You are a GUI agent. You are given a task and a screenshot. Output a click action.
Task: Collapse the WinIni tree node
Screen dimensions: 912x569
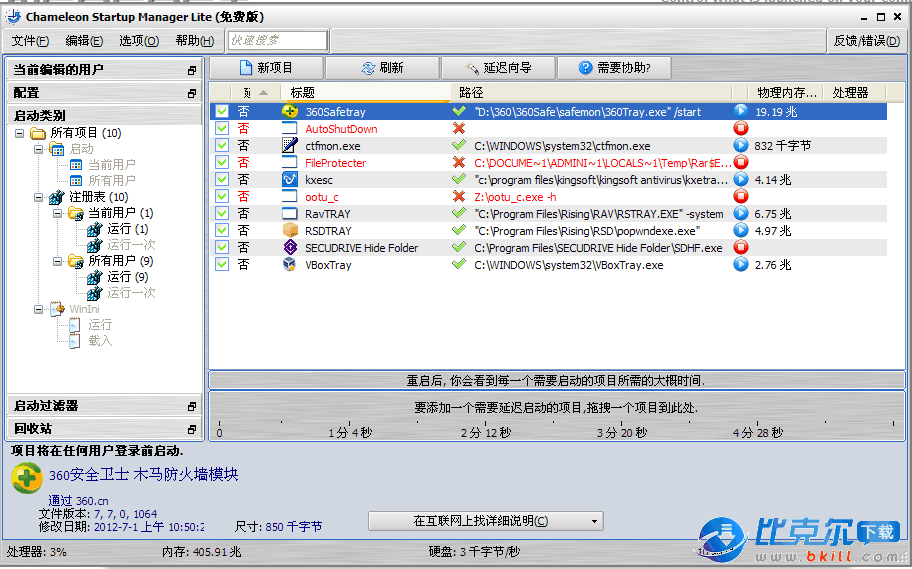click(x=38, y=309)
